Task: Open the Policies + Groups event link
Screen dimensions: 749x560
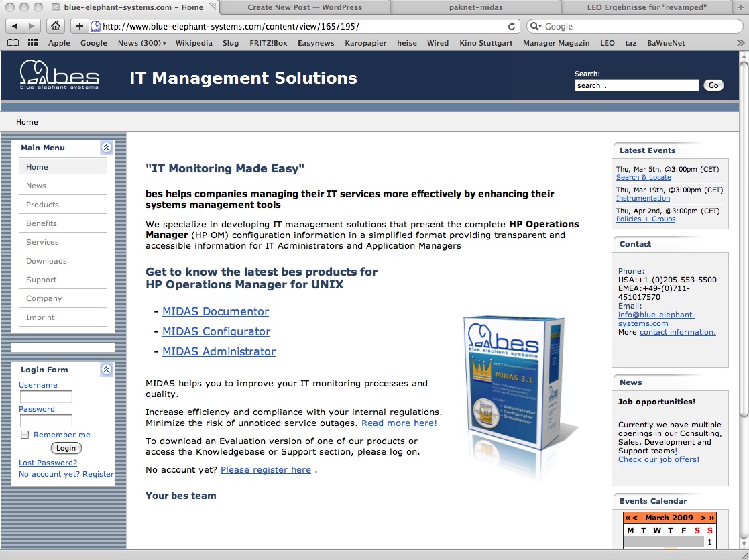Action: (646, 219)
